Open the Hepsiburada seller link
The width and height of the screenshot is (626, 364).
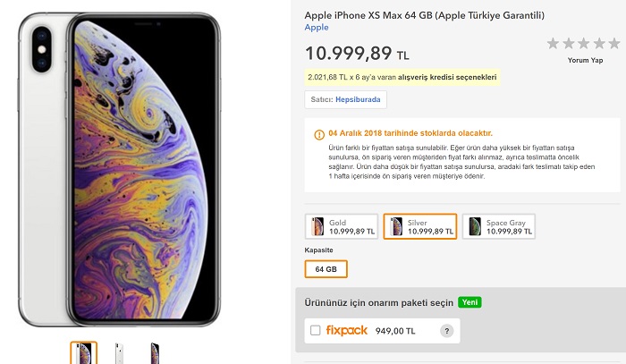point(358,99)
